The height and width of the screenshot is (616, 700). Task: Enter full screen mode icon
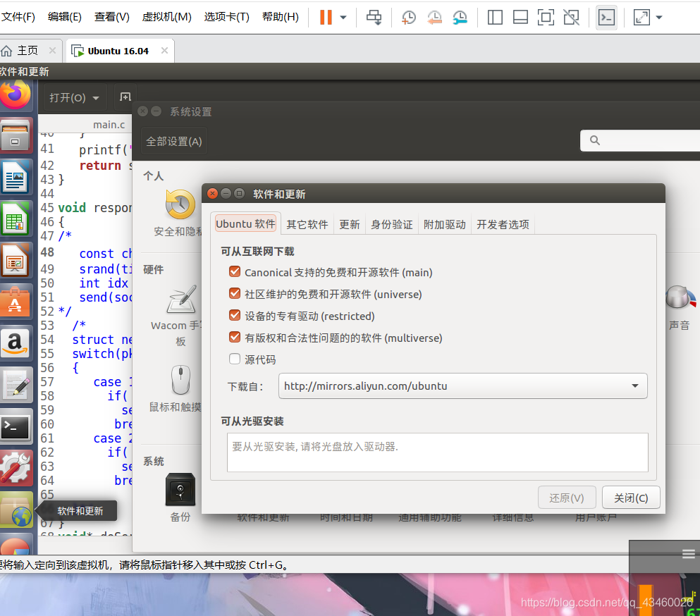pyautogui.click(x=546, y=18)
